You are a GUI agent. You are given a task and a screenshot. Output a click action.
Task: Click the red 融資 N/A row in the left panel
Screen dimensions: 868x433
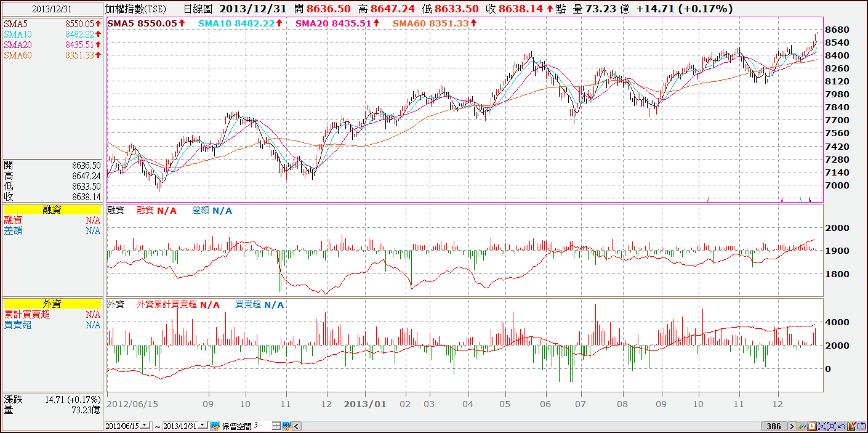click(52, 220)
